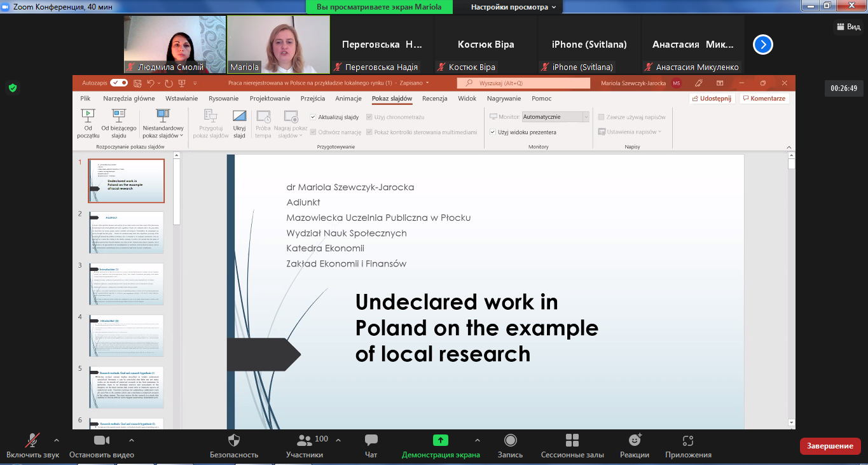Toggle Odtwórz narrację checkbox
868x465 pixels.
click(313, 132)
